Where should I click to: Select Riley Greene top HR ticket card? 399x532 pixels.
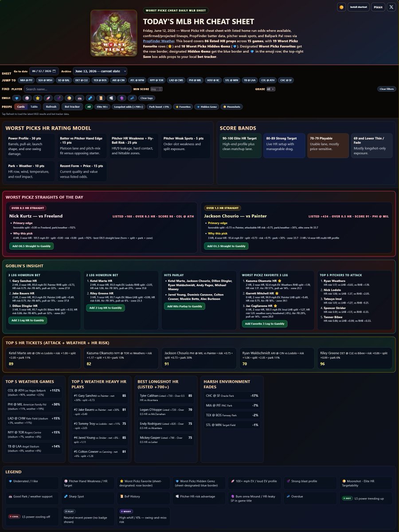click(x=355, y=359)
